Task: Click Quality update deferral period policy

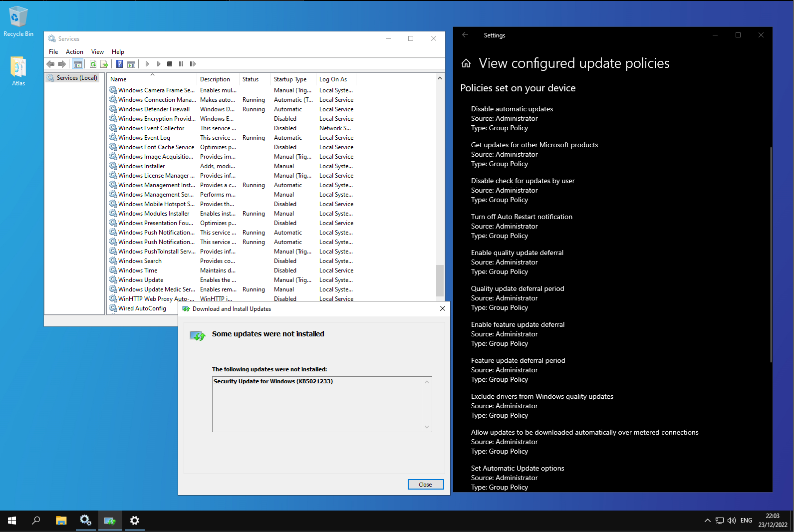Action: tap(518, 298)
